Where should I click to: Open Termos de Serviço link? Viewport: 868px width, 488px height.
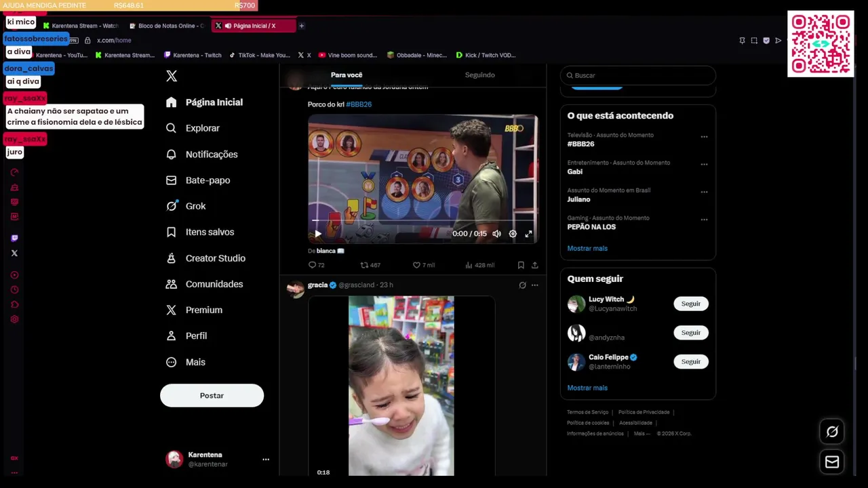coord(587,412)
